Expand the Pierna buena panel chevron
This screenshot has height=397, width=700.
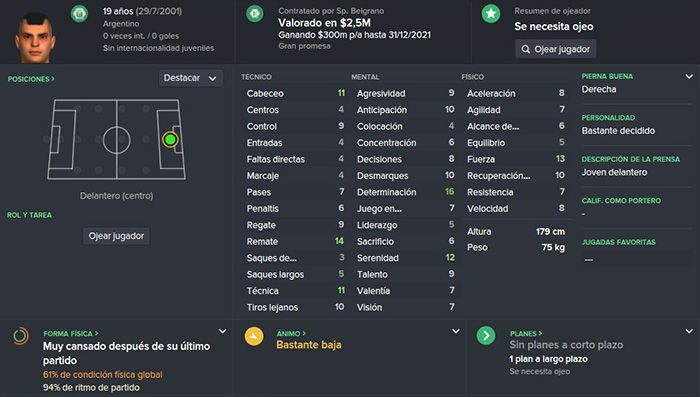pos(689,77)
